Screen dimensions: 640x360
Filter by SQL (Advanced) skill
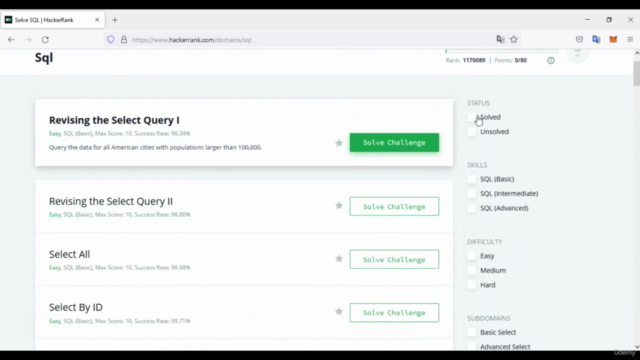[x=471, y=208]
